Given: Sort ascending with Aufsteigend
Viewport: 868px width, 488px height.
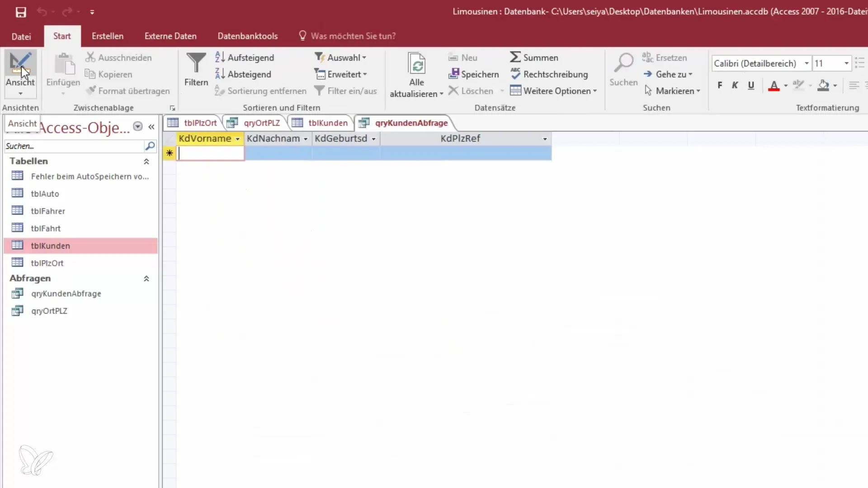Looking at the screenshot, I should (245, 57).
